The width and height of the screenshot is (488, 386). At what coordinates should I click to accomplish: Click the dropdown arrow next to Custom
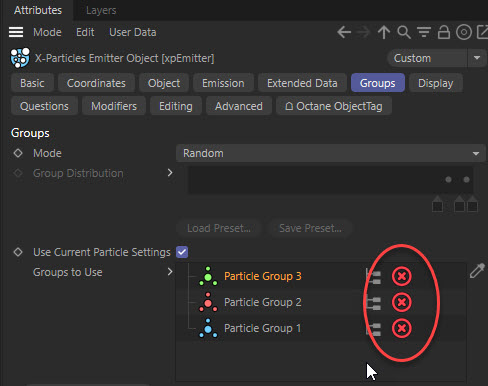coord(477,58)
